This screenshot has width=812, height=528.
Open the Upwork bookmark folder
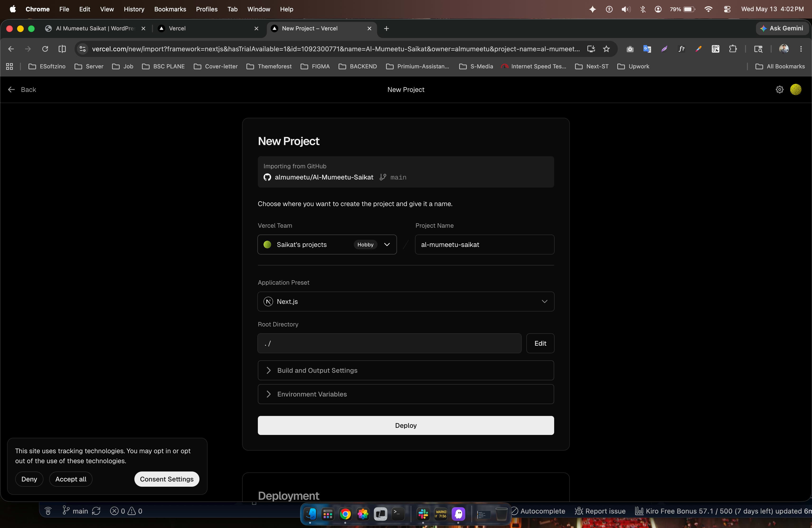(x=633, y=66)
